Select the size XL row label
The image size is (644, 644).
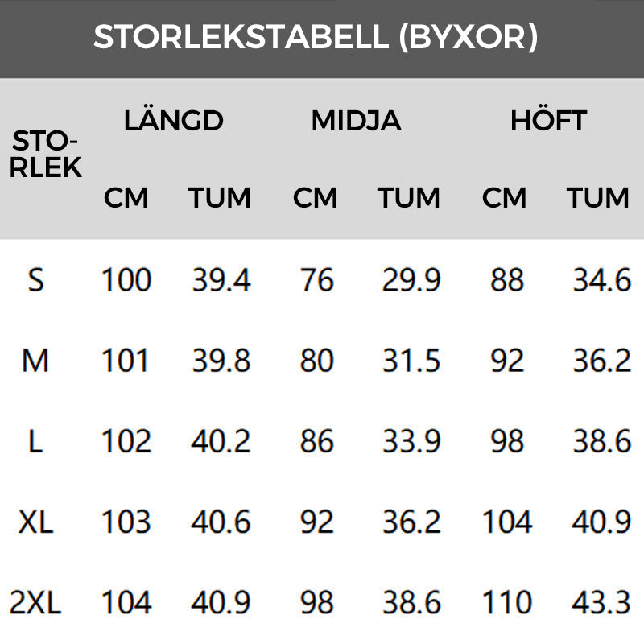[35, 522]
